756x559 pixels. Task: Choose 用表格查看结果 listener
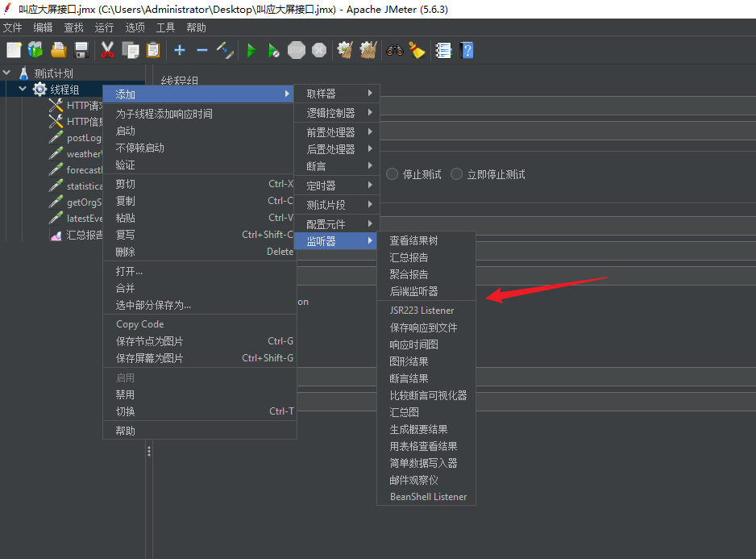pos(426,446)
